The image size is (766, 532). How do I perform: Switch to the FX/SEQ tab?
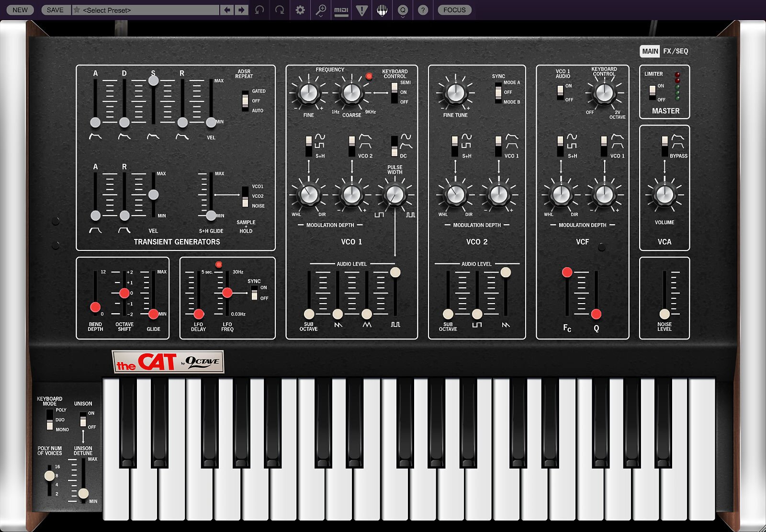[675, 51]
